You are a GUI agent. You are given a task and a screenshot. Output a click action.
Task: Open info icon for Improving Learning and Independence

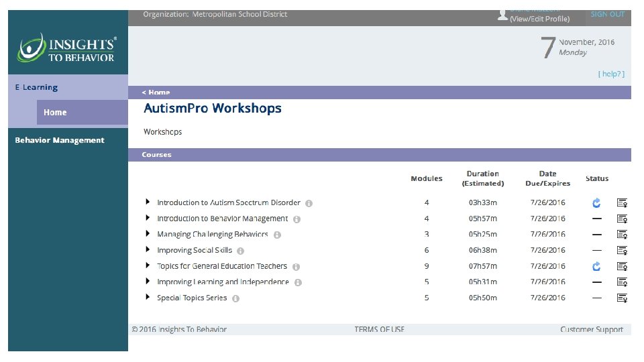298,282
